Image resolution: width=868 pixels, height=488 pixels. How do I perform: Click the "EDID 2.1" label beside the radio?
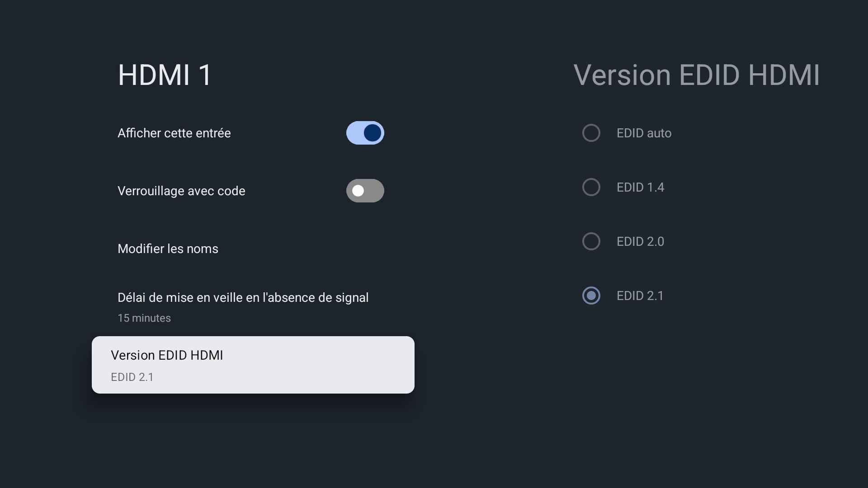pyautogui.click(x=640, y=296)
